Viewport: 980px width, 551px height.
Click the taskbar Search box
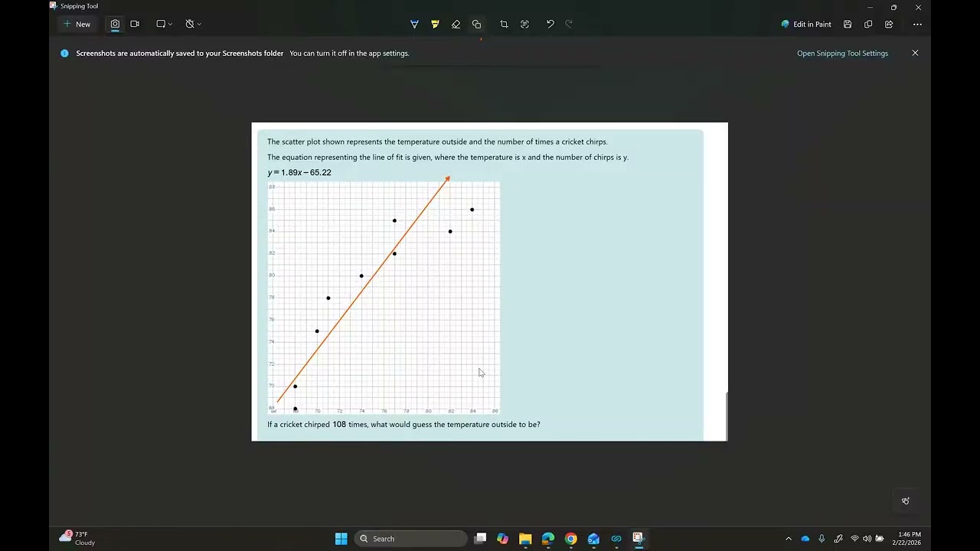(410, 539)
